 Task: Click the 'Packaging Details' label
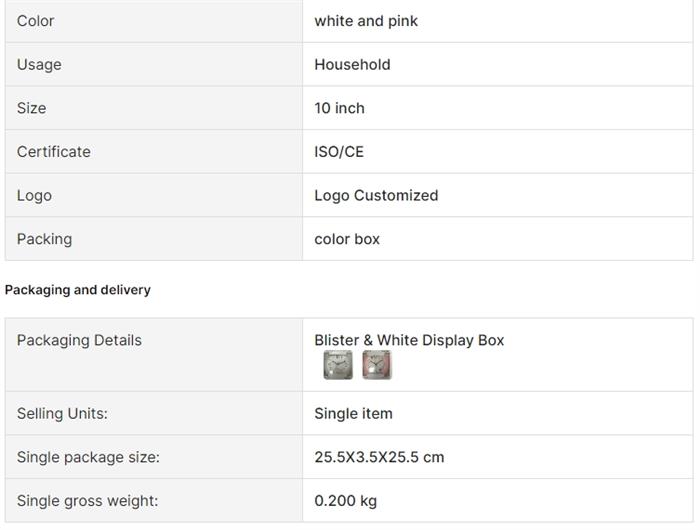tap(79, 340)
